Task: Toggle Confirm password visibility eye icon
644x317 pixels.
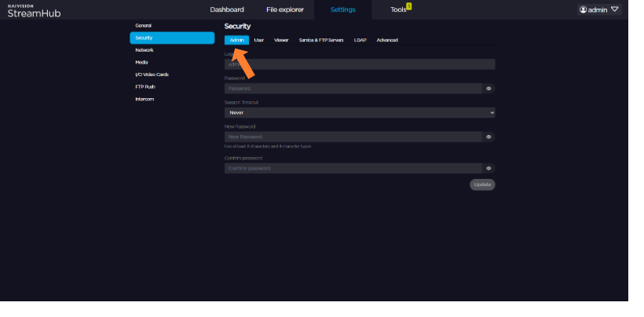Action: [x=488, y=168]
